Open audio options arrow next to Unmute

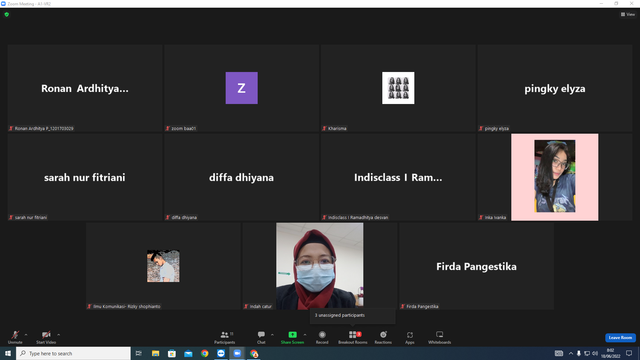point(26,335)
